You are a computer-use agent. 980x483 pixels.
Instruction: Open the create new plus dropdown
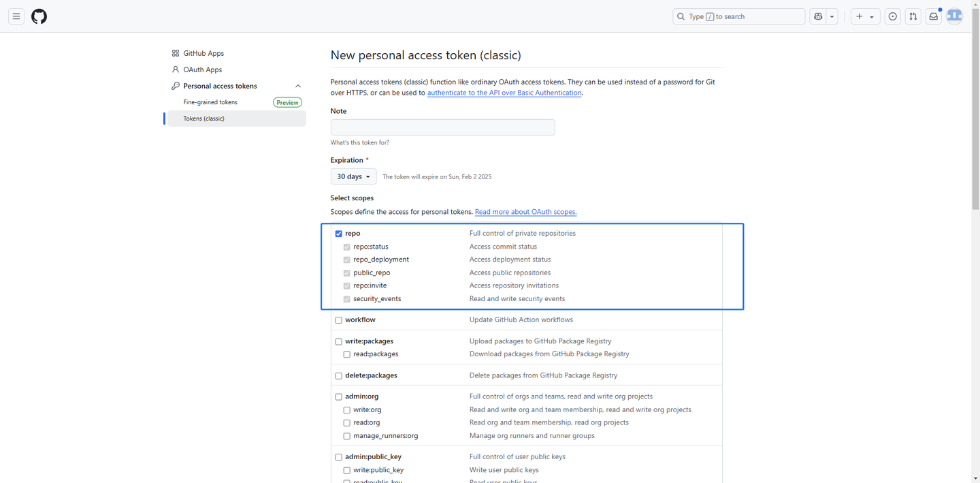point(865,16)
